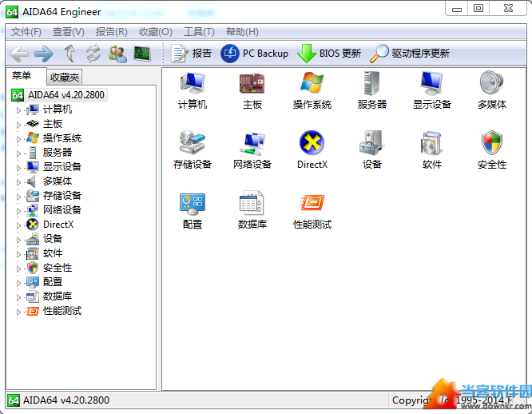
Task: Select 性能测试 in the left tree
Action: tap(62, 311)
